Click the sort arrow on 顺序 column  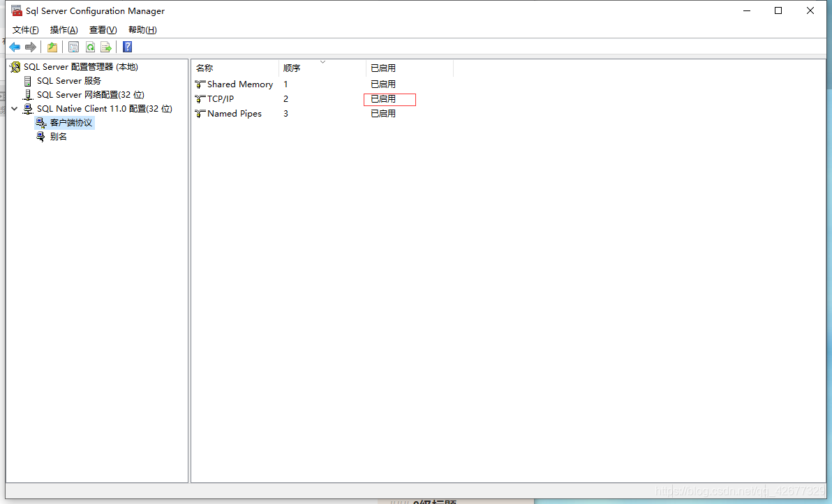pos(322,62)
